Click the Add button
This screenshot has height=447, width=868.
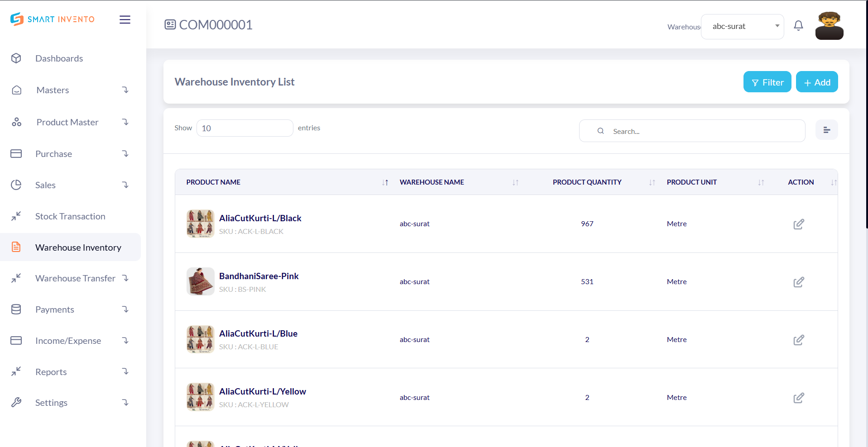[816, 82]
